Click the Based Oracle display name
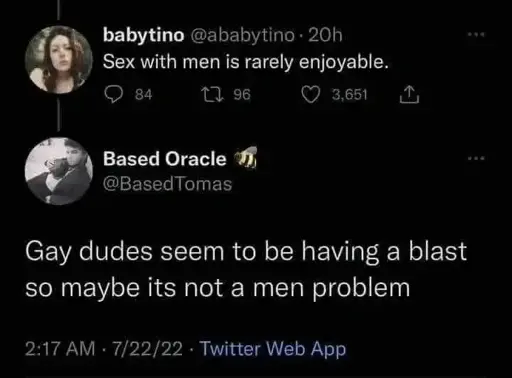 (165, 159)
